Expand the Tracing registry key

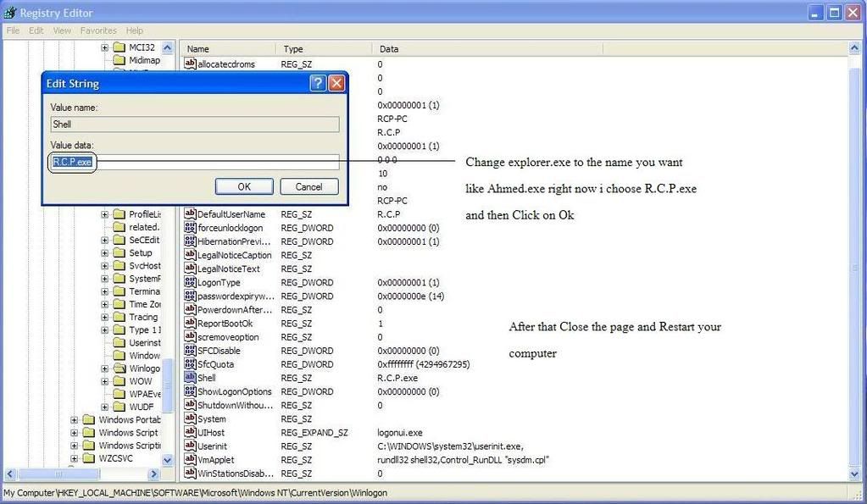pyautogui.click(x=104, y=317)
